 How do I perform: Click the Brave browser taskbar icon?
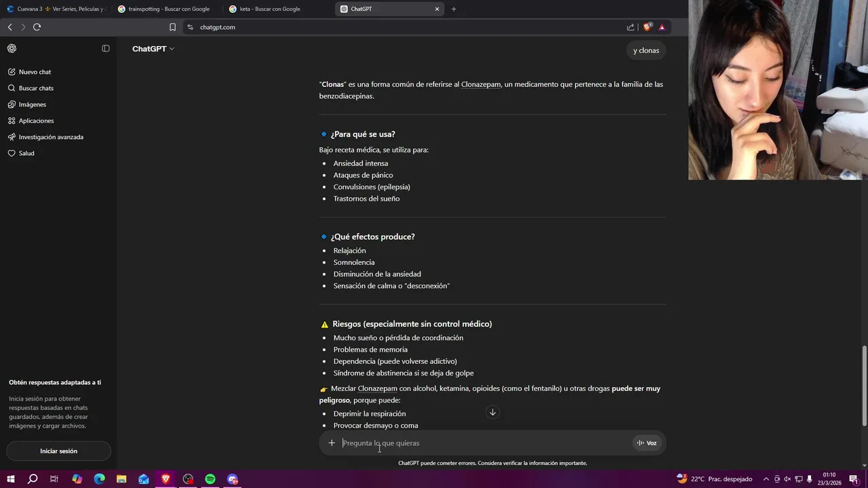pyautogui.click(x=166, y=479)
